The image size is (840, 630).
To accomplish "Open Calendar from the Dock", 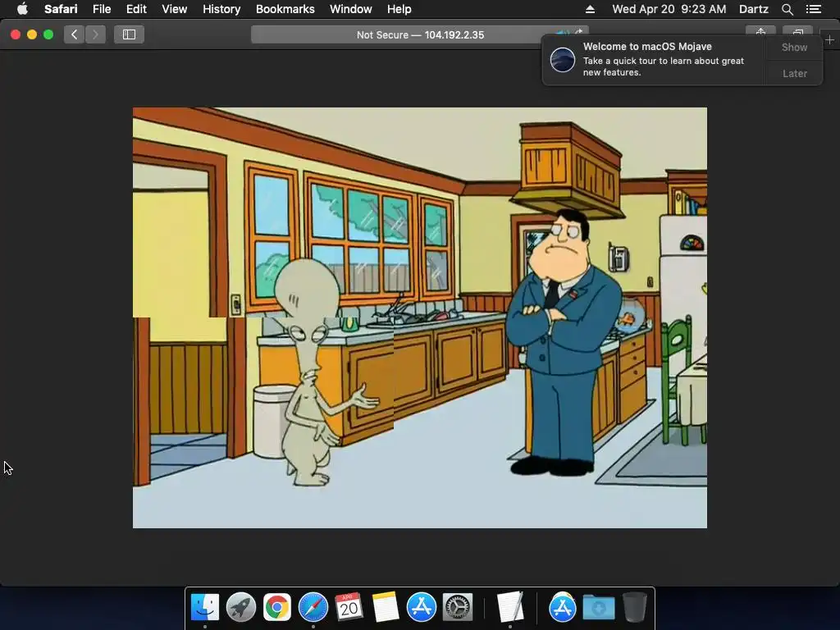I will [x=349, y=607].
